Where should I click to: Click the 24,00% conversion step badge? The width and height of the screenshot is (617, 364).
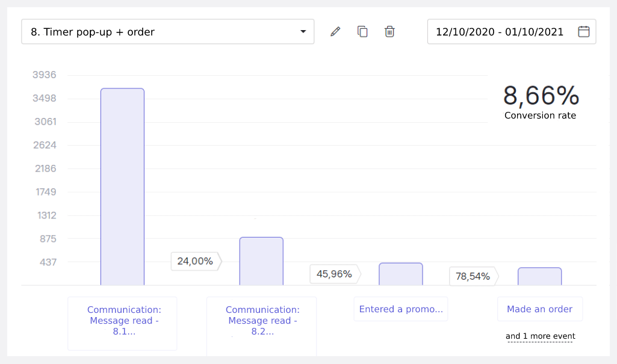[195, 261]
